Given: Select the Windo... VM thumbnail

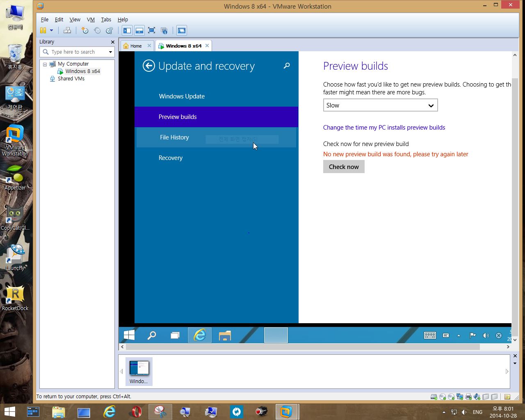Looking at the screenshot, I should (139, 371).
